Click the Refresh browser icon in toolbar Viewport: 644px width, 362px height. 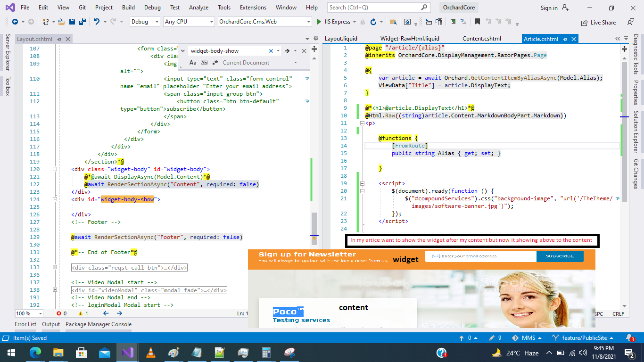(373, 22)
